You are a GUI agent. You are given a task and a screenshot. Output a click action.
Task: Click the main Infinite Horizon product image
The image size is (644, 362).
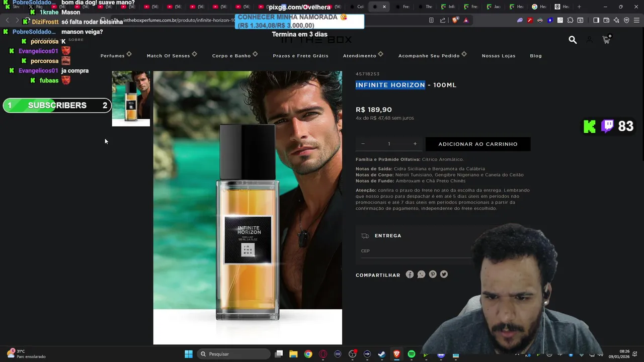coord(248,208)
